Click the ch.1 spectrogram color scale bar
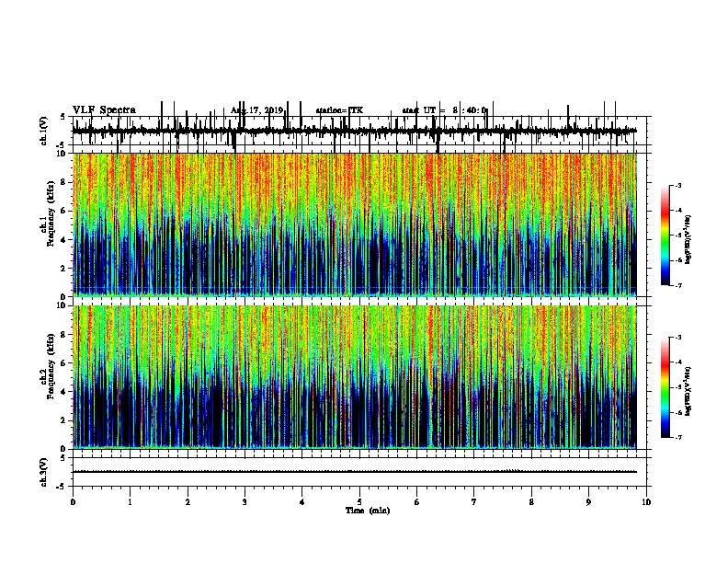 (x=665, y=236)
